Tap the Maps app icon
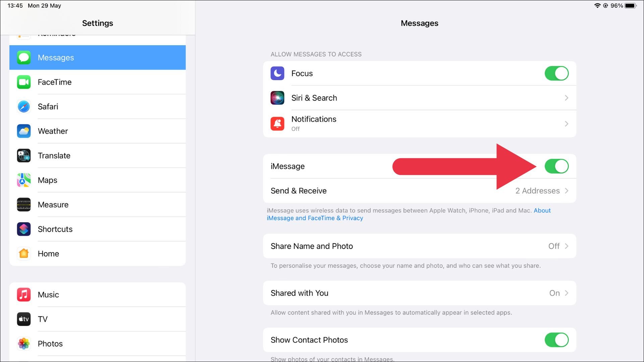 click(x=24, y=180)
